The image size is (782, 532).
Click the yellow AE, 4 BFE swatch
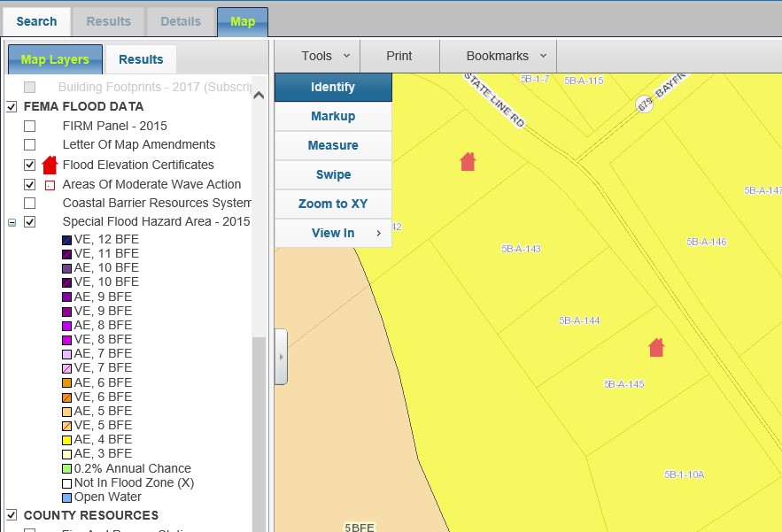67,440
